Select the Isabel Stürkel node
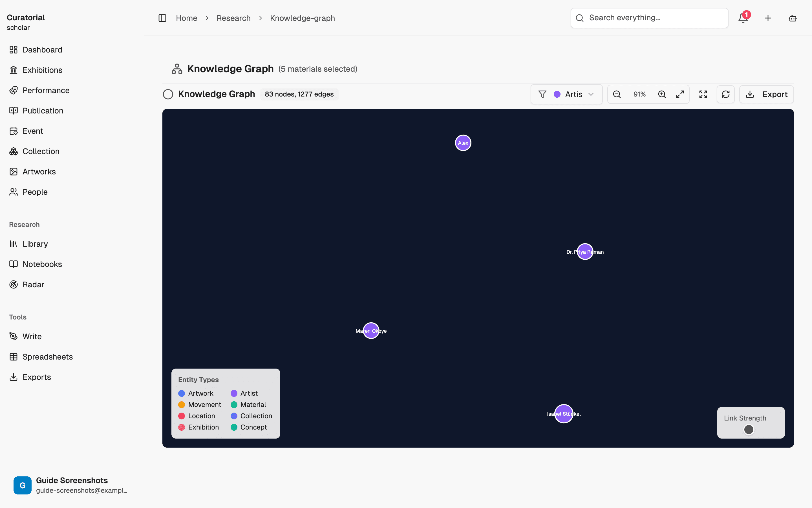 point(564,413)
